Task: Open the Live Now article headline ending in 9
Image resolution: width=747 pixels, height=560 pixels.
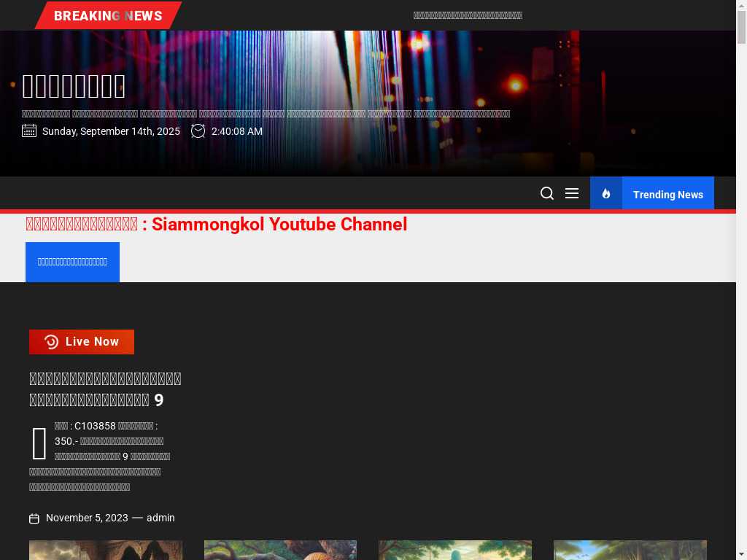Action: (x=105, y=389)
